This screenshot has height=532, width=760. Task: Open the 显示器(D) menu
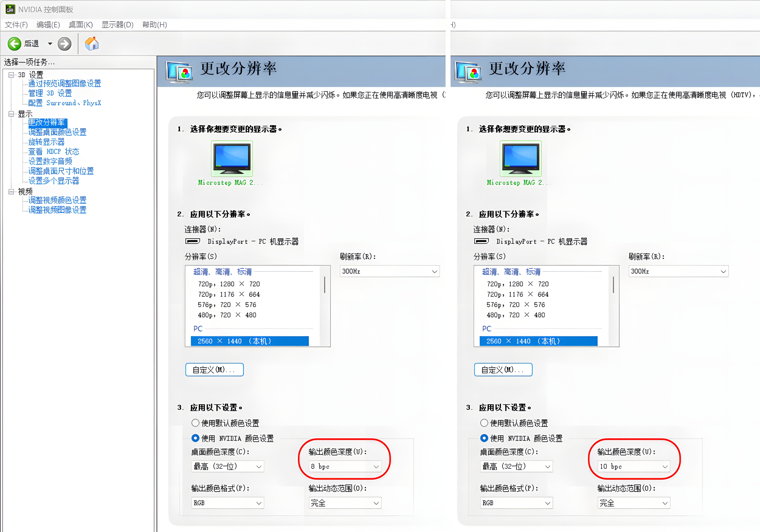[117, 25]
